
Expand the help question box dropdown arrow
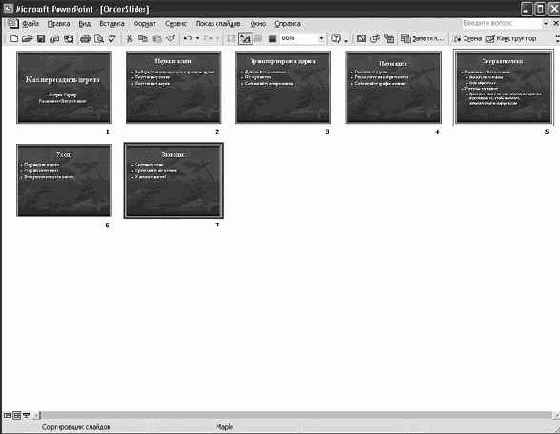pos(546,24)
